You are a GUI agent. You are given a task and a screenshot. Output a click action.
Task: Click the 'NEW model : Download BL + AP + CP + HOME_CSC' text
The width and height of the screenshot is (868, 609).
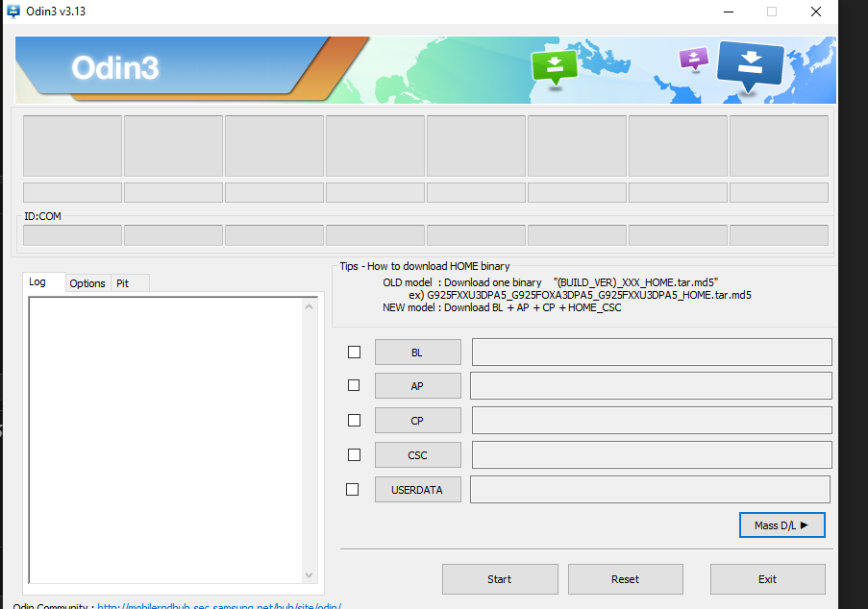[x=502, y=307]
